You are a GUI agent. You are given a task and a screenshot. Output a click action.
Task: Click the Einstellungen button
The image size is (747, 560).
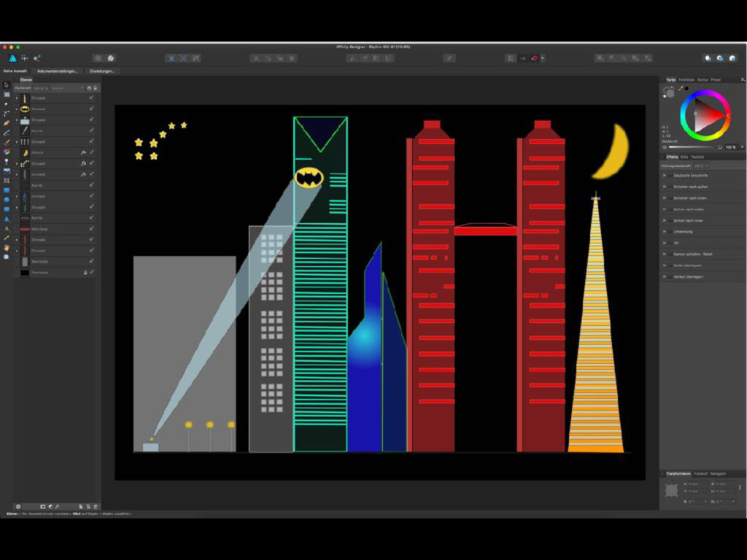(102, 71)
